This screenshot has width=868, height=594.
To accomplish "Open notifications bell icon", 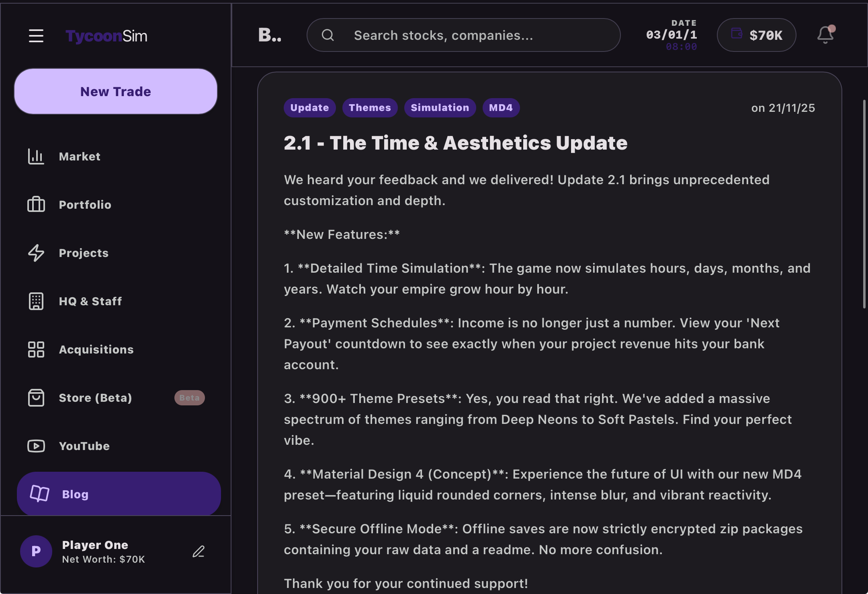I will click(825, 35).
